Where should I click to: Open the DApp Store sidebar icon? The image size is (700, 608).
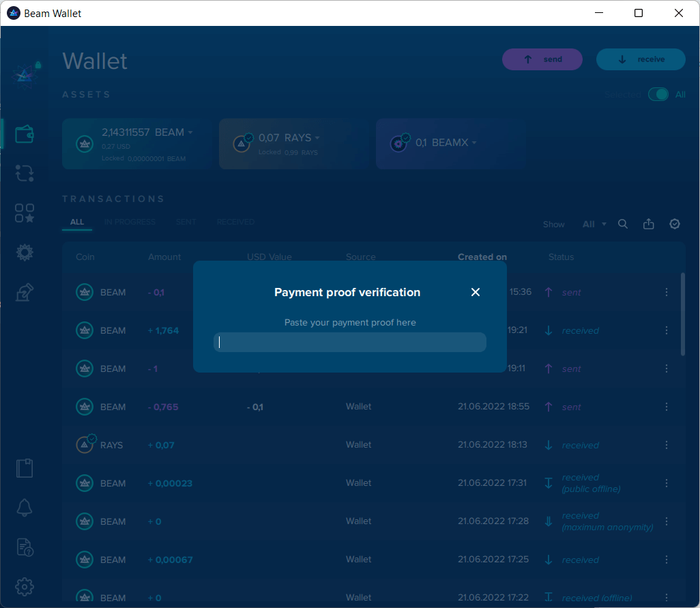pyautogui.click(x=25, y=213)
